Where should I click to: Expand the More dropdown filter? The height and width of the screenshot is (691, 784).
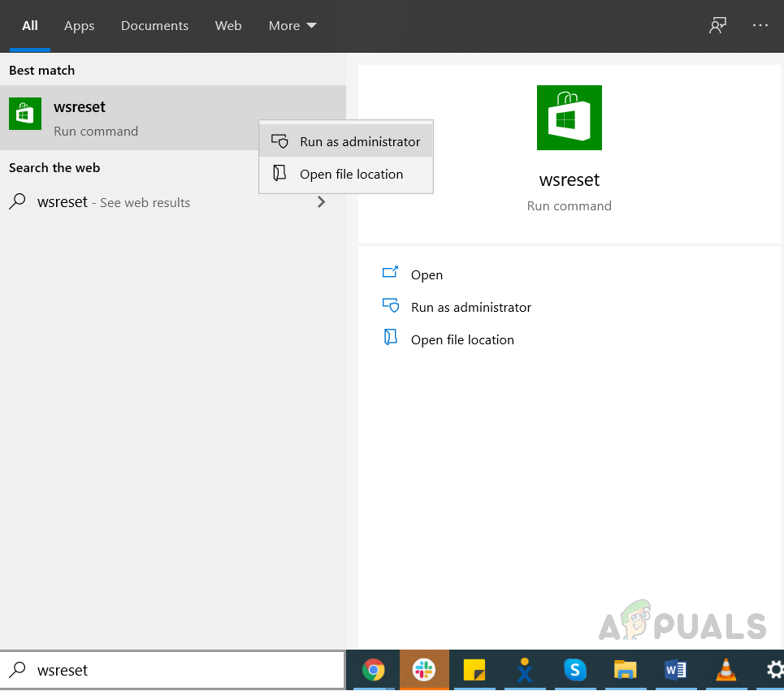click(292, 26)
